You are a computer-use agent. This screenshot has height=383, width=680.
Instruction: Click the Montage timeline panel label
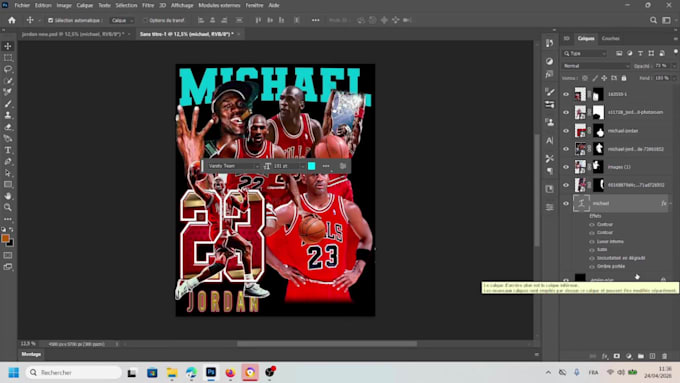point(31,354)
